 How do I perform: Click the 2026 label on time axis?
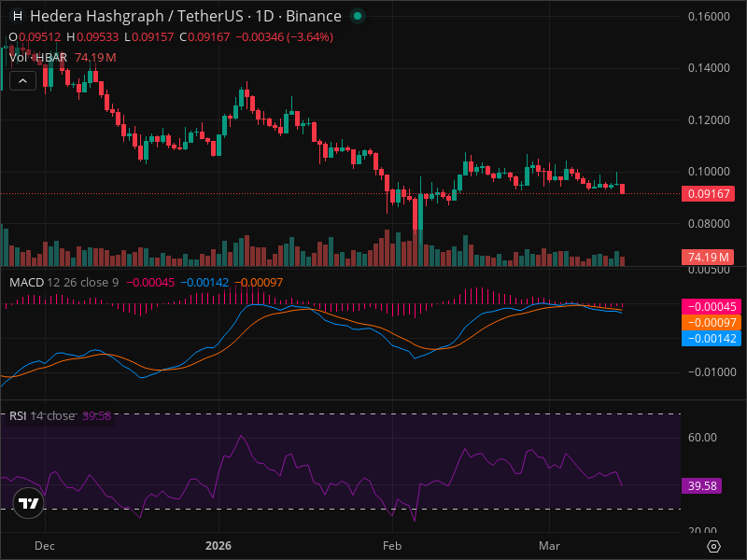point(218,546)
